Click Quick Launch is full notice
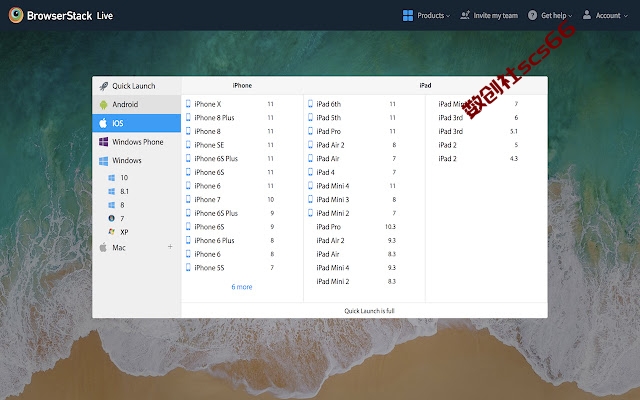 369,311
